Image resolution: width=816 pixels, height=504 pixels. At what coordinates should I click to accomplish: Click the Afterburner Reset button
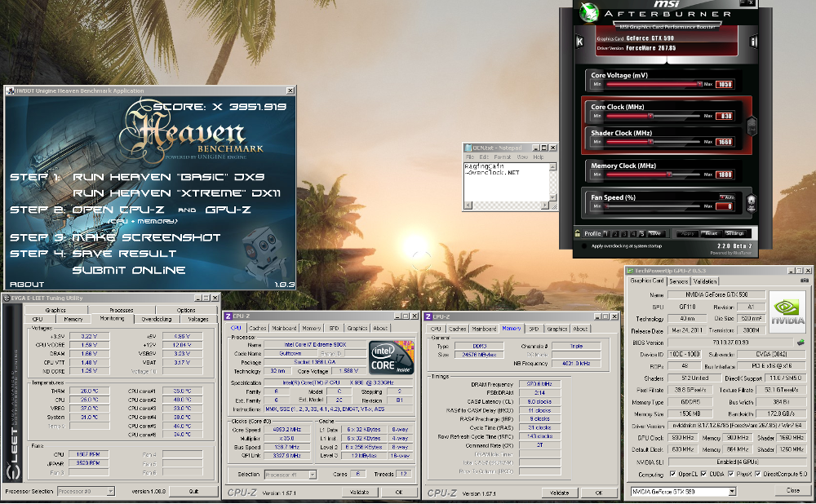[x=712, y=233]
